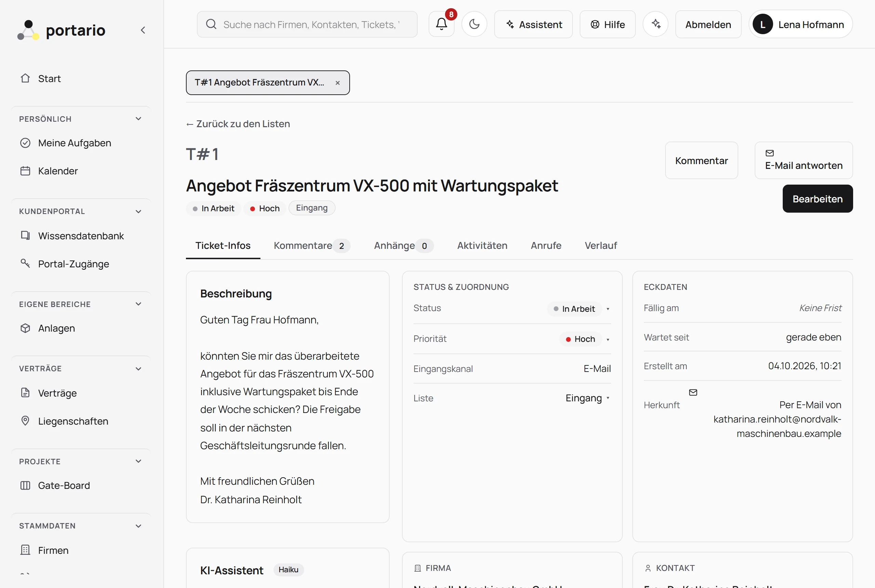The height and width of the screenshot is (588, 875).
Task: Click E-Mail antworten
Action: (804, 160)
